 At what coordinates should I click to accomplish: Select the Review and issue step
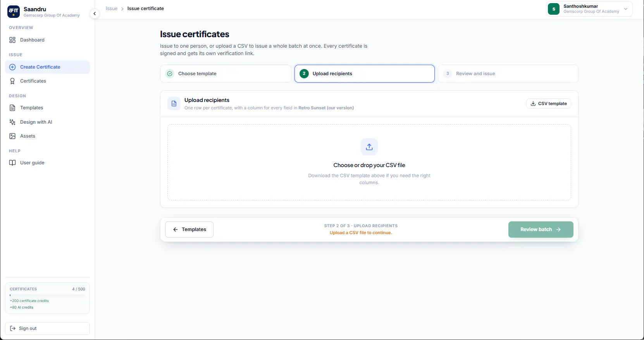508,74
